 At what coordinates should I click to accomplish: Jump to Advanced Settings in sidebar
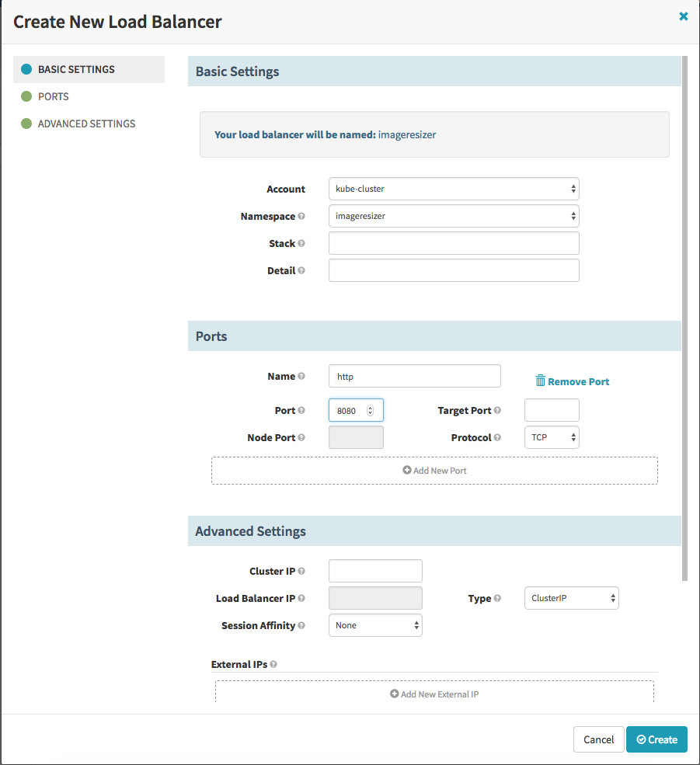tap(86, 123)
